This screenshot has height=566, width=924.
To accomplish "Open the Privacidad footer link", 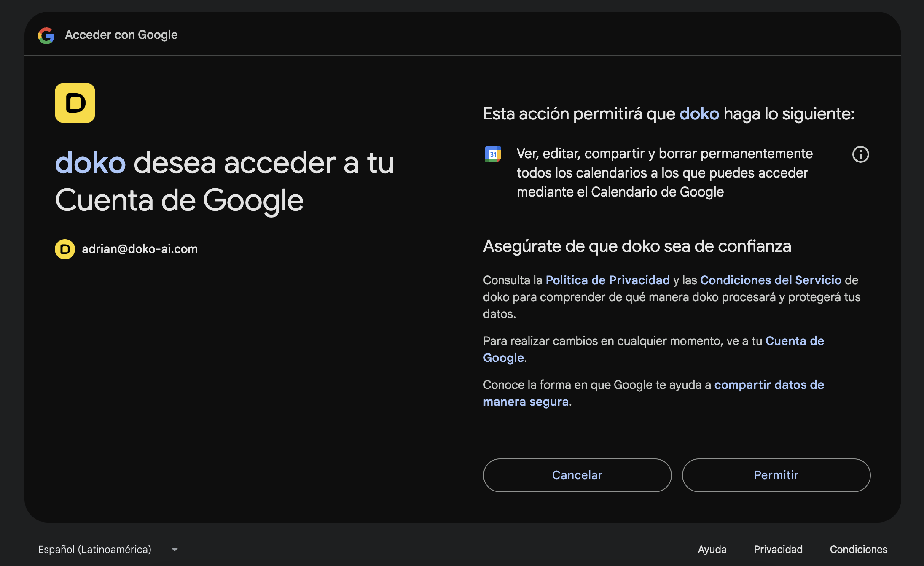I will (778, 549).
